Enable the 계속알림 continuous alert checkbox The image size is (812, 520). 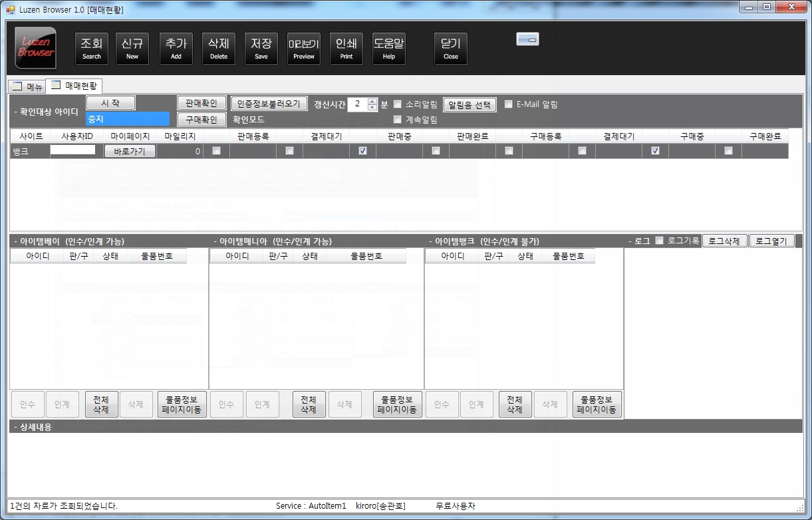click(x=398, y=120)
